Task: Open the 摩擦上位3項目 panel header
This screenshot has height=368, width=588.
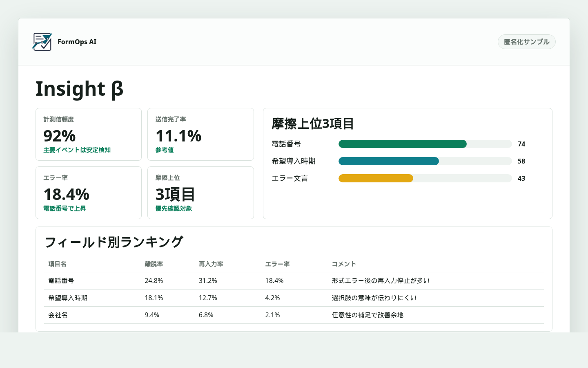Action: pos(312,124)
